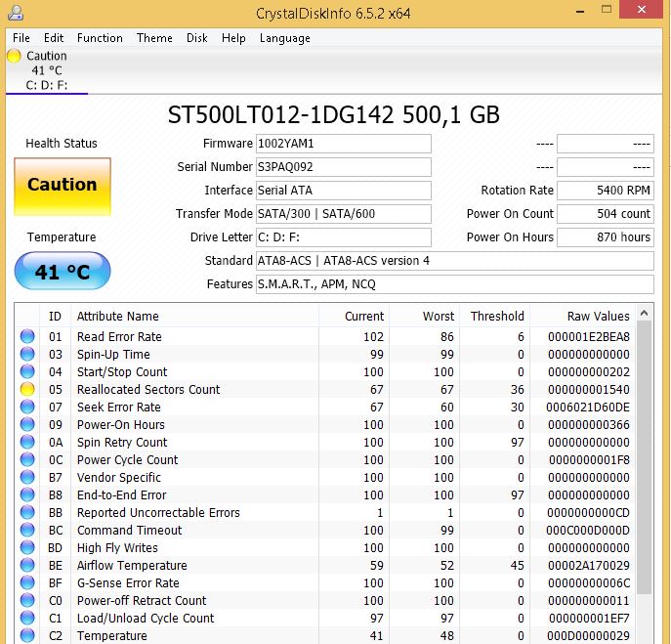This screenshot has height=644, width=671.
Task: Click raw value 000001E2BEA8
Action: [589, 337]
